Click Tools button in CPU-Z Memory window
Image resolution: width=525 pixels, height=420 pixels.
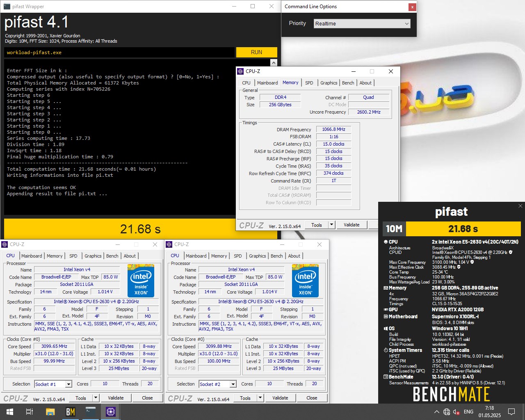(317, 225)
